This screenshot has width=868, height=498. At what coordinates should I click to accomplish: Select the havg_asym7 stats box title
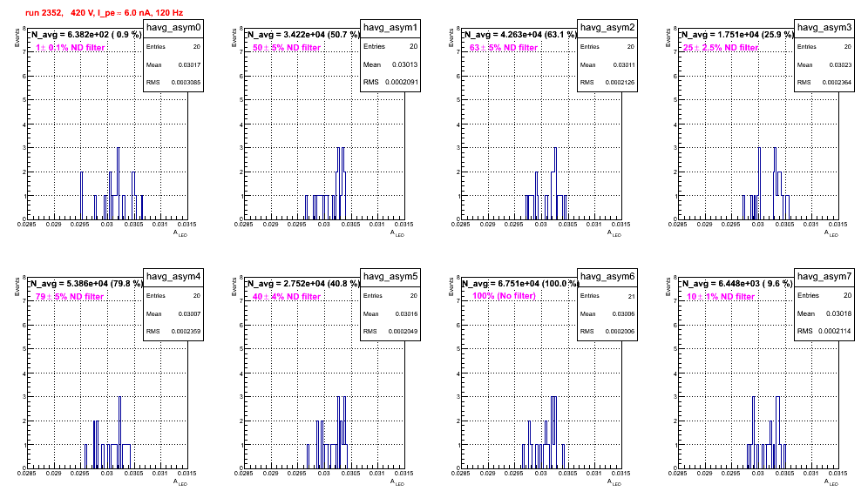(x=824, y=276)
